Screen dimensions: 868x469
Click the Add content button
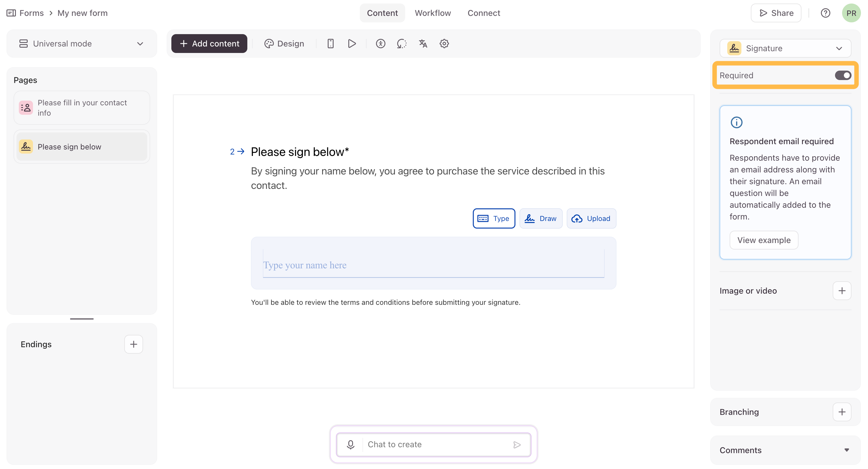pyautogui.click(x=209, y=44)
